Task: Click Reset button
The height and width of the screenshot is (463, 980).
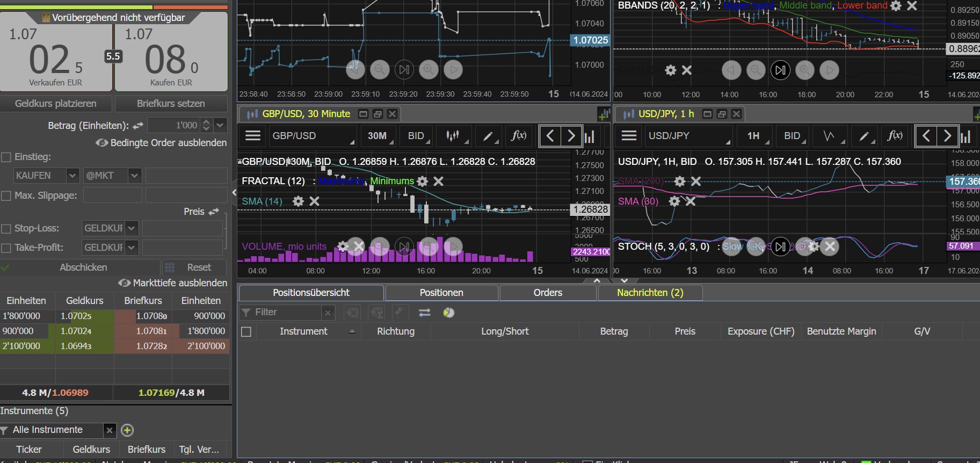Action: pyautogui.click(x=194, y=267)
